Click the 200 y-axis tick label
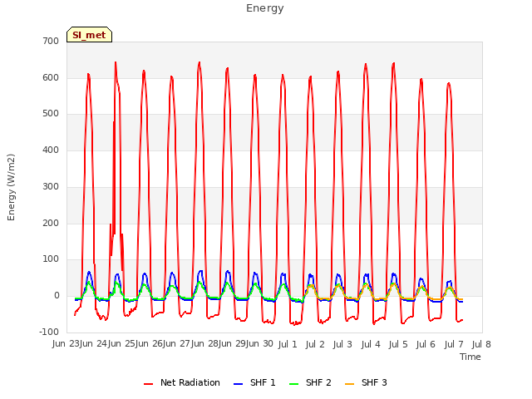This screenshot has height=399, width=532. (51, 224)
